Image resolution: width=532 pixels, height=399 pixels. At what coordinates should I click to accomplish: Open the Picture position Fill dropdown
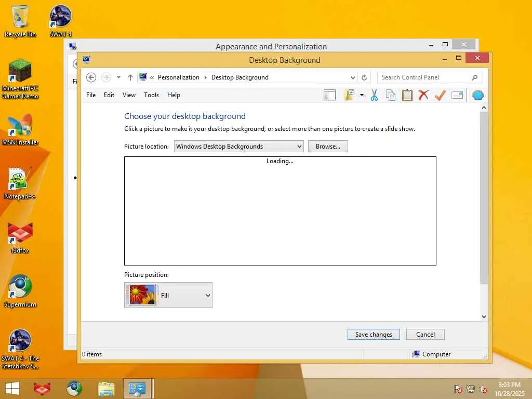coord(168,295)
